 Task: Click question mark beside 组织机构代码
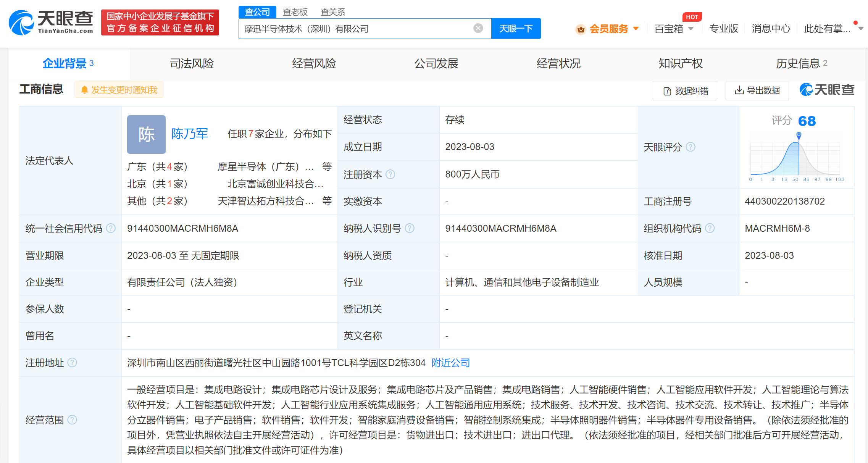coord(710,228)
